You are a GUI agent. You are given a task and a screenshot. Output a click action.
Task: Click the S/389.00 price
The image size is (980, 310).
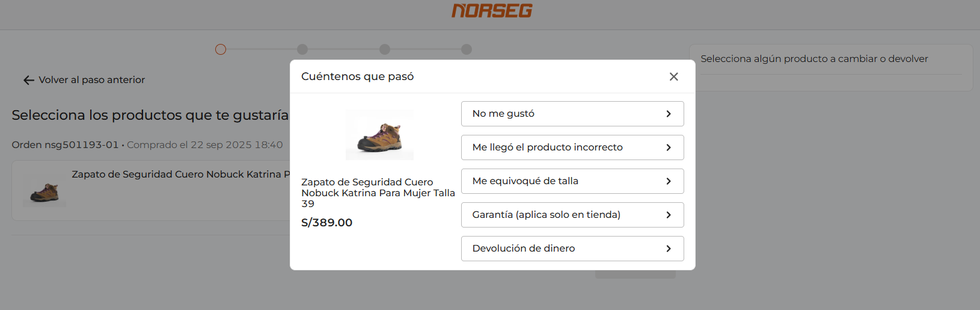tap(326, 223)
